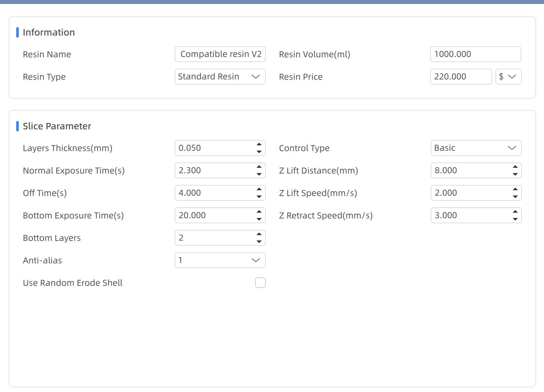Click the Bottom Layers value field
Viewport: 544px width, 392px height.
click(215, 238)
